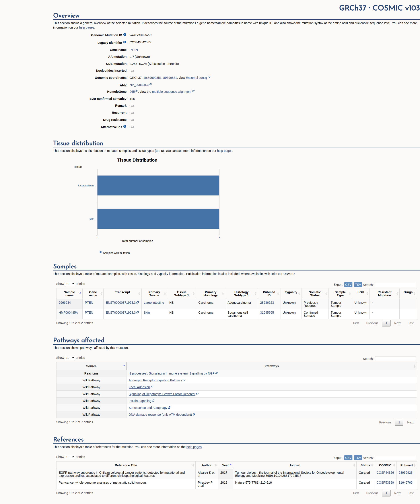Viewport: 420px width, 504px height.
Task: Open Pubmed ID 28936923 in Samples table
Action: tap(267, 303)
